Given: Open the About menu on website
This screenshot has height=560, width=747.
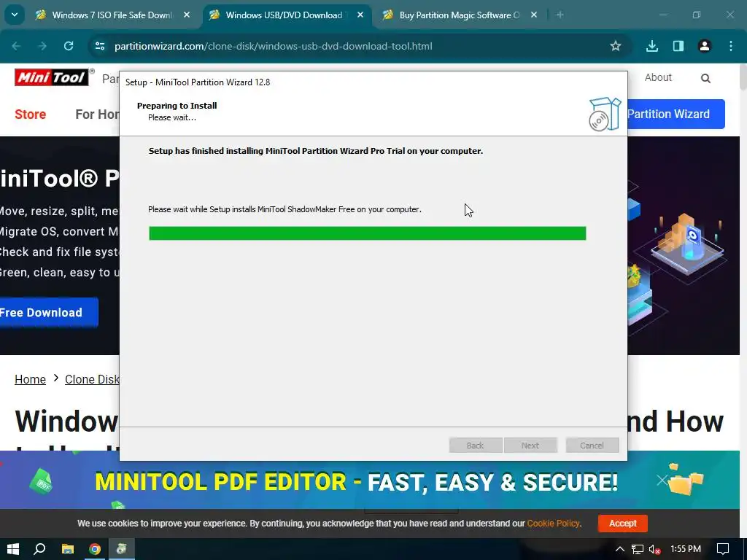Looking at the screenshot, I should pyautogui.click(x=658, y=77).
